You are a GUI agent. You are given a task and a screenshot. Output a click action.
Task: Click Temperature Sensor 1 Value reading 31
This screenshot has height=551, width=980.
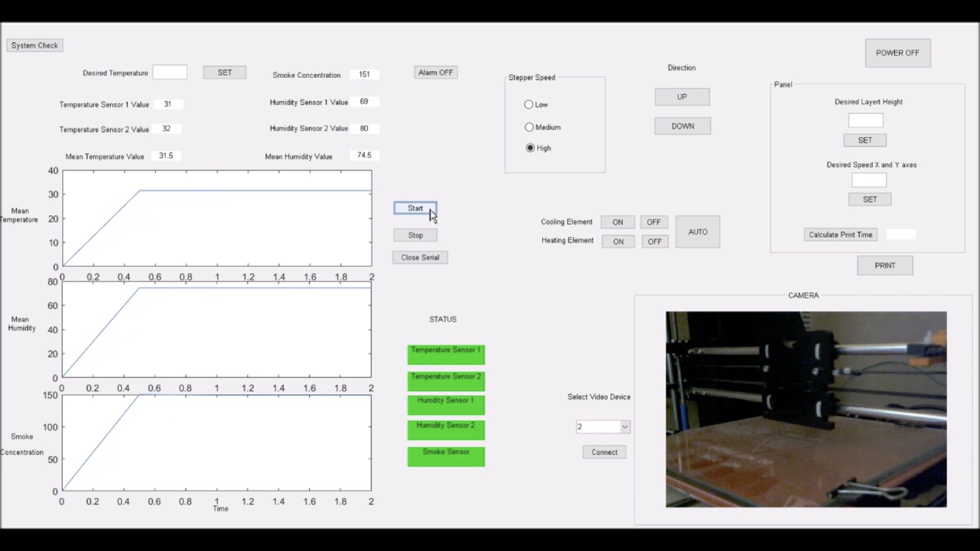(168, 104)
